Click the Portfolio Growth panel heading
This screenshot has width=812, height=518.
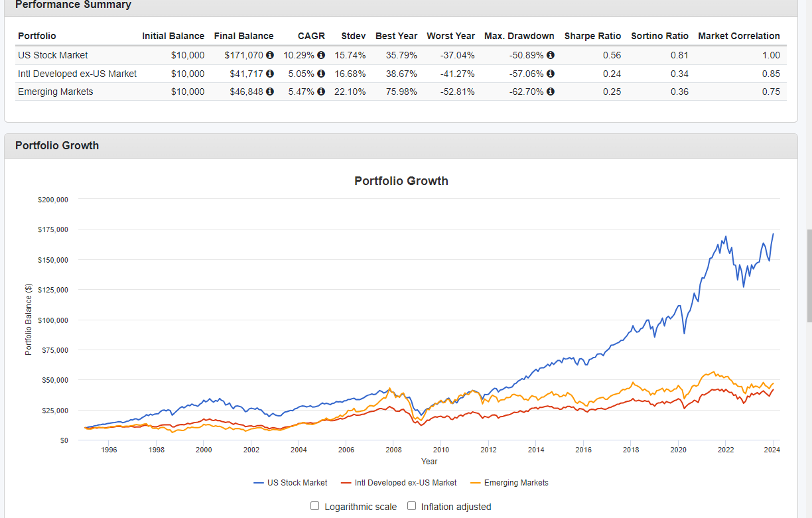coord(57,146)
